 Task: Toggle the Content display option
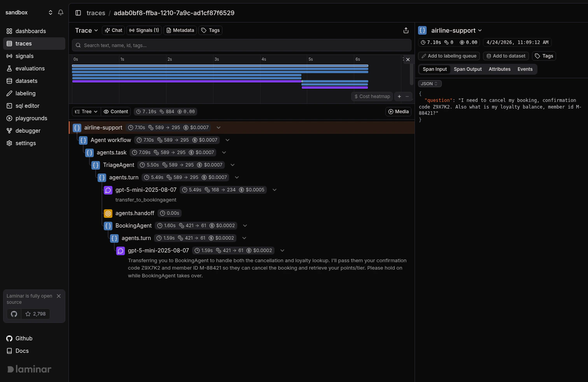point(115,112)
